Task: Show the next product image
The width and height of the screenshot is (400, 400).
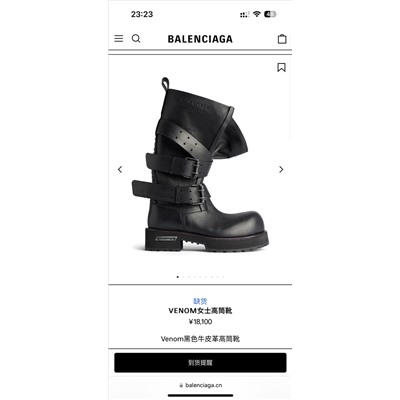Action: tap(281, 169)
